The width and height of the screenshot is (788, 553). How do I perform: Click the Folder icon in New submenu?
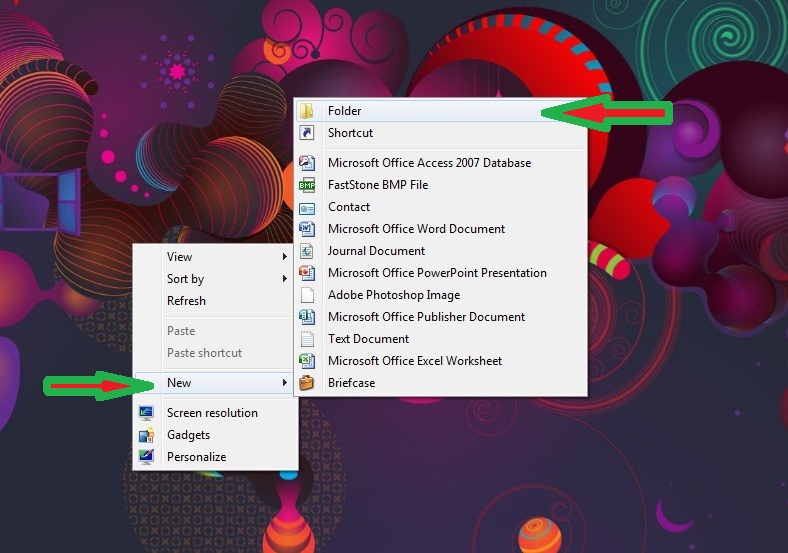[x=307, y=111]
